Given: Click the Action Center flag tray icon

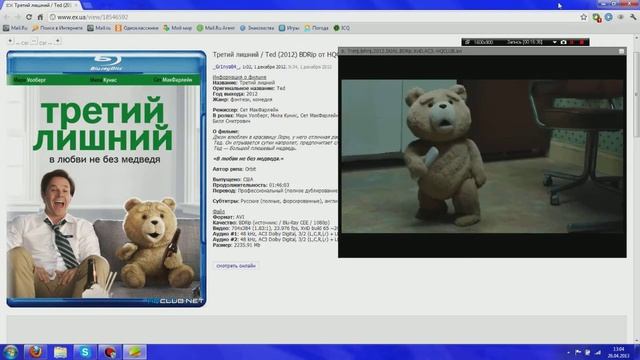Looking at the screenshot, I should [578, 352].
